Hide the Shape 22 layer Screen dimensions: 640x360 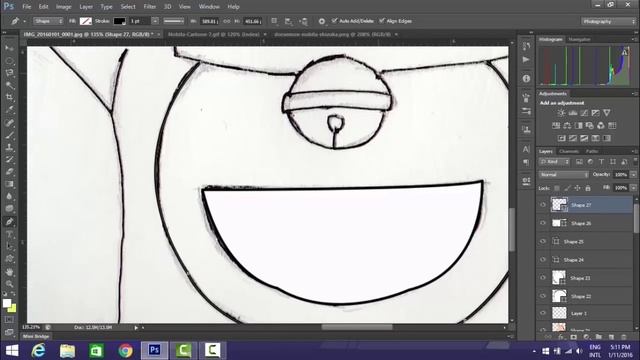543,296
